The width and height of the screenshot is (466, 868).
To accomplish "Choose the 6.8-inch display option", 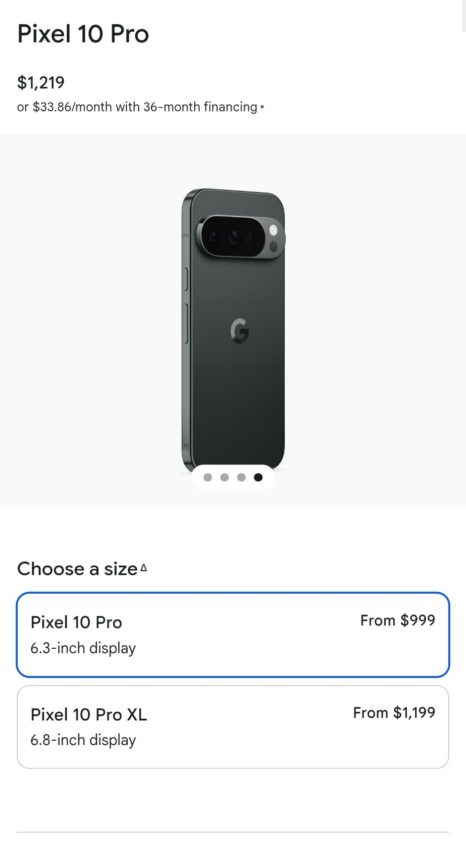I will (83, 740).
